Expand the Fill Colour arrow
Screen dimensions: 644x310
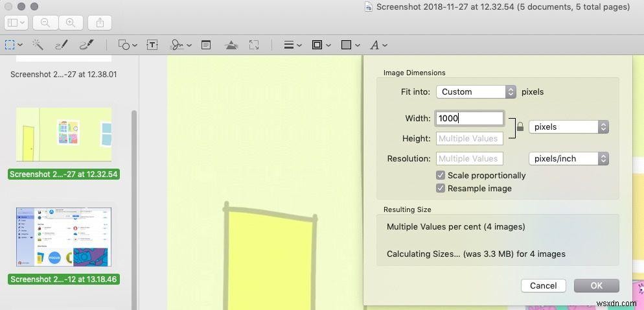(x=358, y=45)
